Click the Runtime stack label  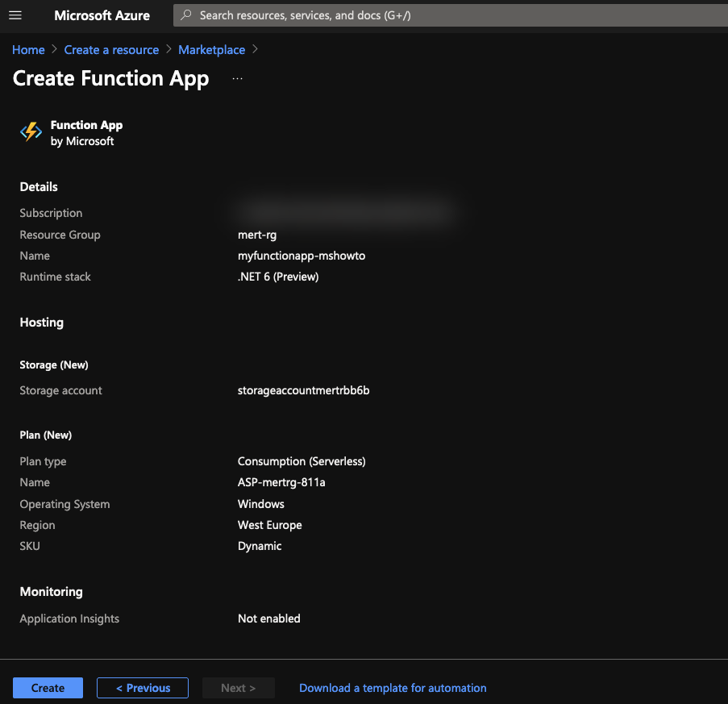pyautogui.click(x=56, y=277)
